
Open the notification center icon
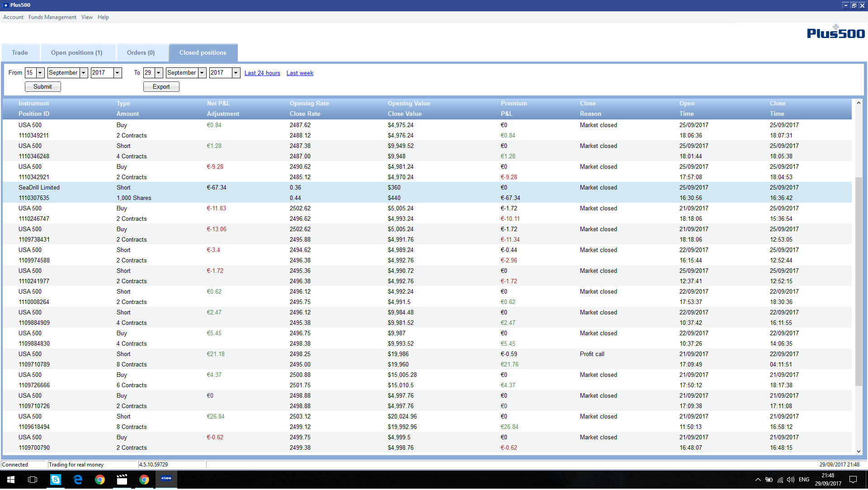pos(853,480)
